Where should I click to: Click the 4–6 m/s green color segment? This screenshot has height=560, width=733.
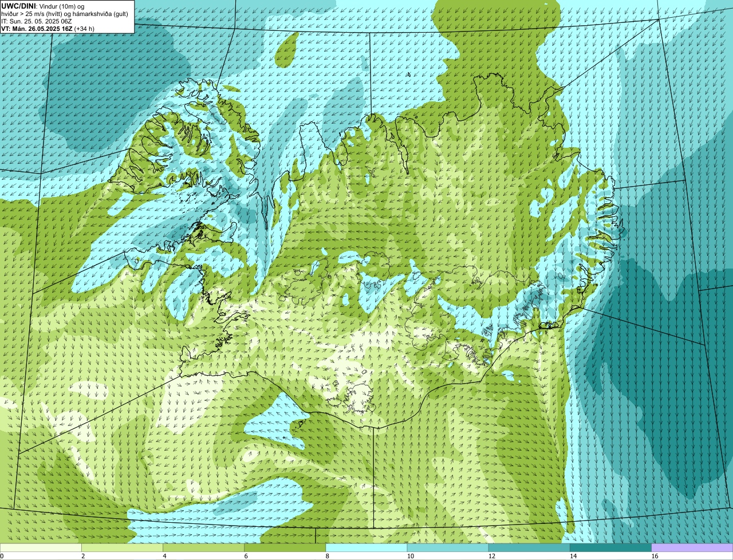click(203, 547)
